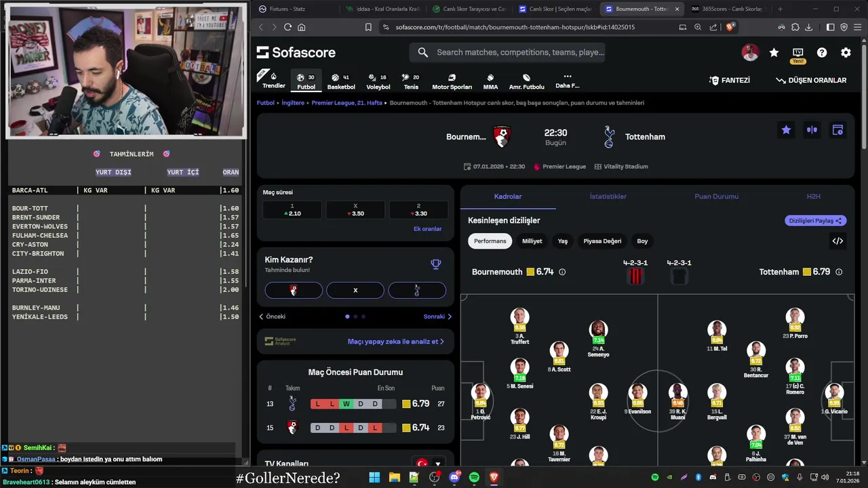Open Sofascore settings gear

[846, 52]
